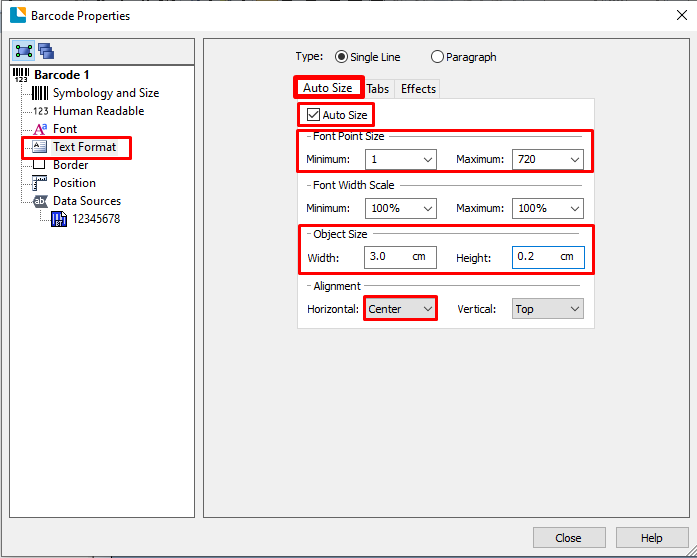697x558 pixels.
Task: Click the Help button
Action: (x=652, y=538)
